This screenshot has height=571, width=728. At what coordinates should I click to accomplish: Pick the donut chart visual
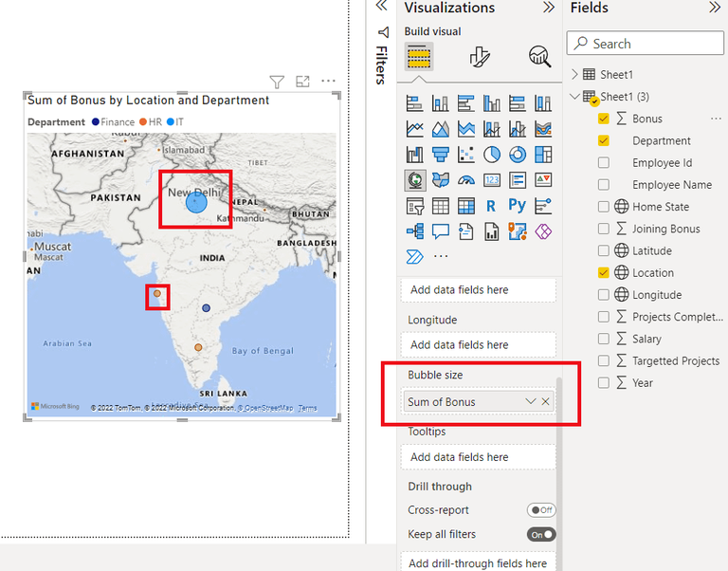518,155
